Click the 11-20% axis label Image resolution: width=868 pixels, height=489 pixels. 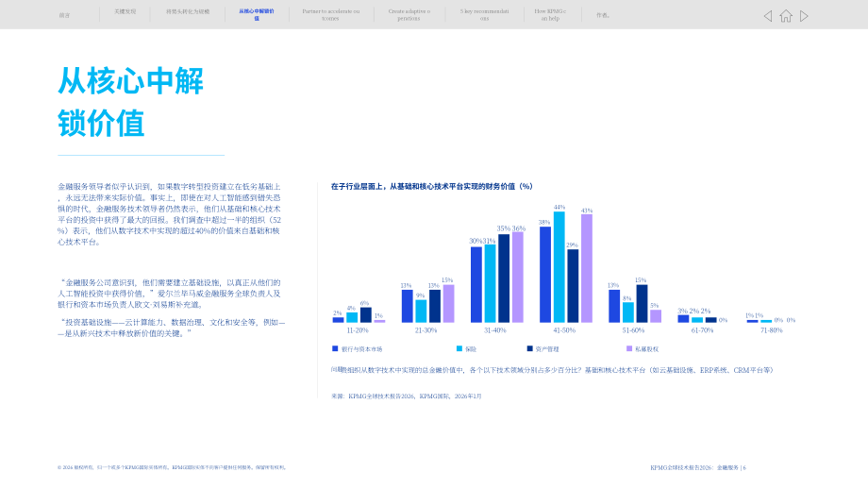(358, 330)
